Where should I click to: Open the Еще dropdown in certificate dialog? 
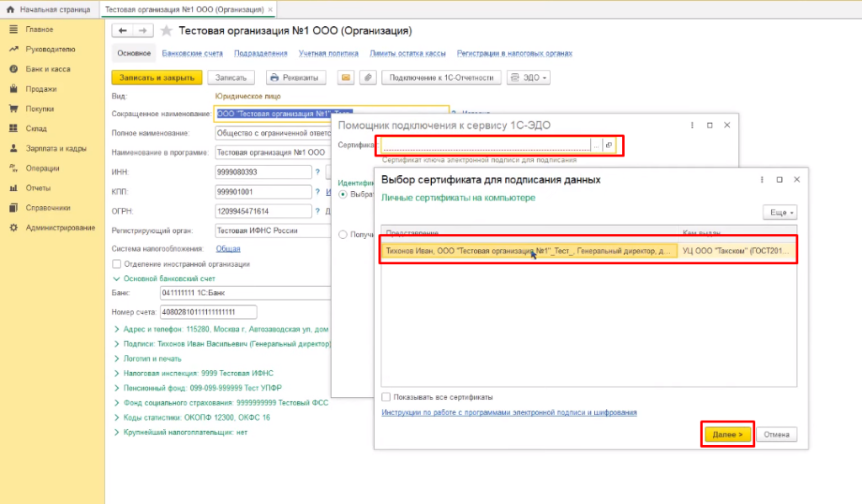click(x=780, y=212)
